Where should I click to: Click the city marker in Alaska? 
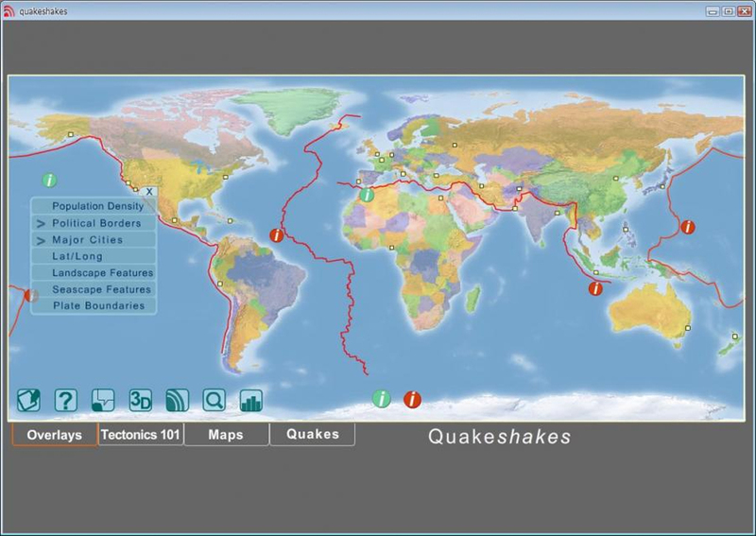coord(70,134)
